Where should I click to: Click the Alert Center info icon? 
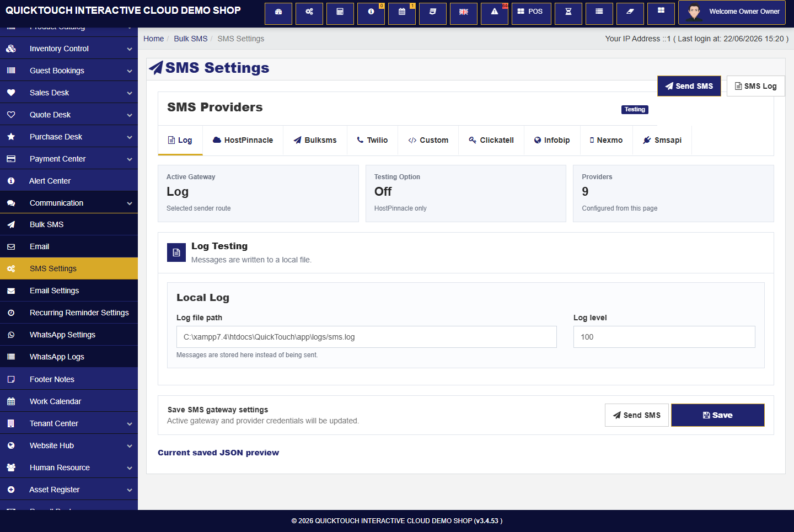[11, 181]
